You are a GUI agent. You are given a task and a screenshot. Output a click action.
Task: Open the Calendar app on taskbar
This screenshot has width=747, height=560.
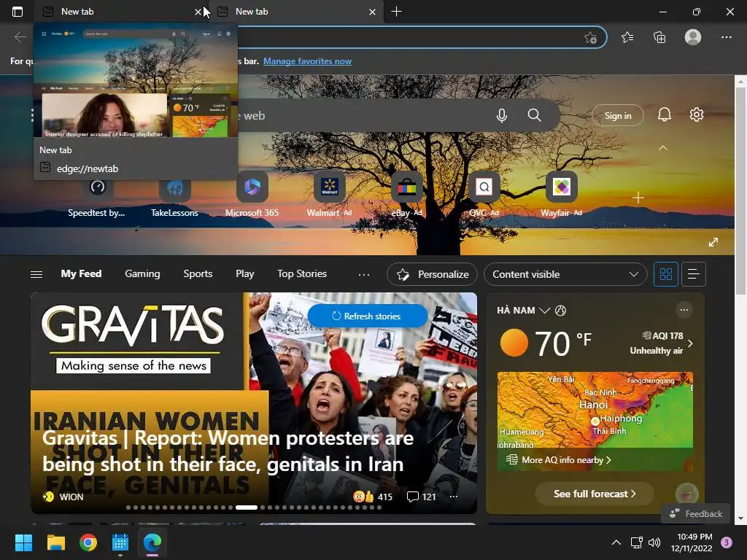coord(120,542)
